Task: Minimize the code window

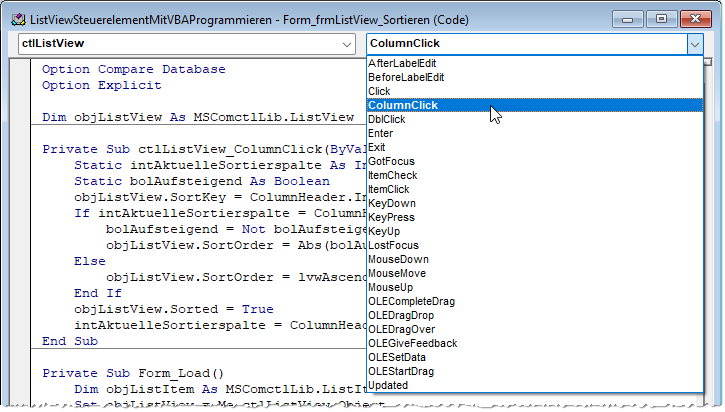Action: point(632,15)
